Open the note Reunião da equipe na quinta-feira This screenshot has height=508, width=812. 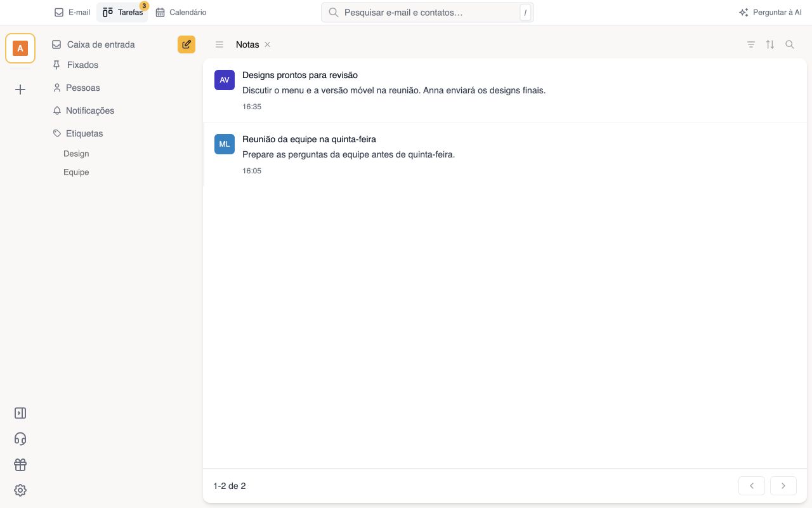(505, 154)
